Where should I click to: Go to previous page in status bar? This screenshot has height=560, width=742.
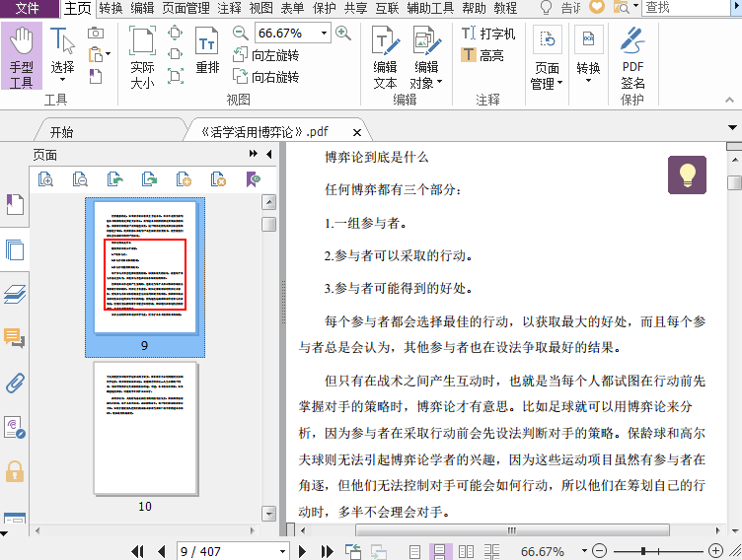coord(162,551)
